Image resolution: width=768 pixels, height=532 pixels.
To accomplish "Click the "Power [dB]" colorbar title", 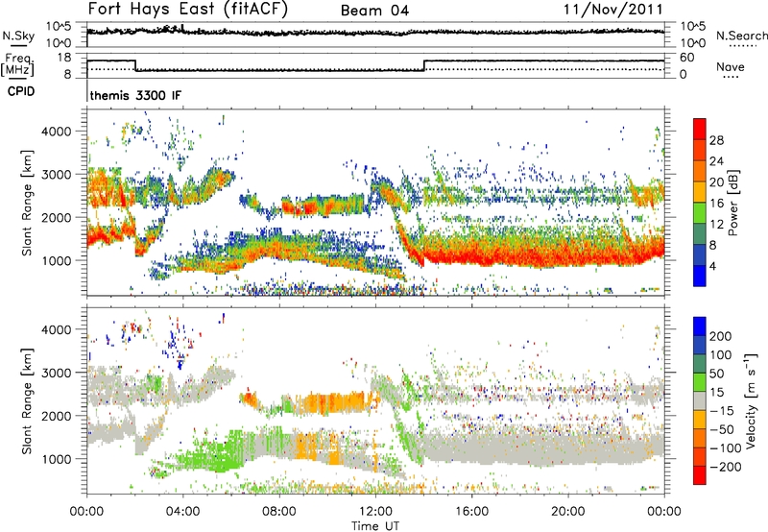I will click(733, 203).
